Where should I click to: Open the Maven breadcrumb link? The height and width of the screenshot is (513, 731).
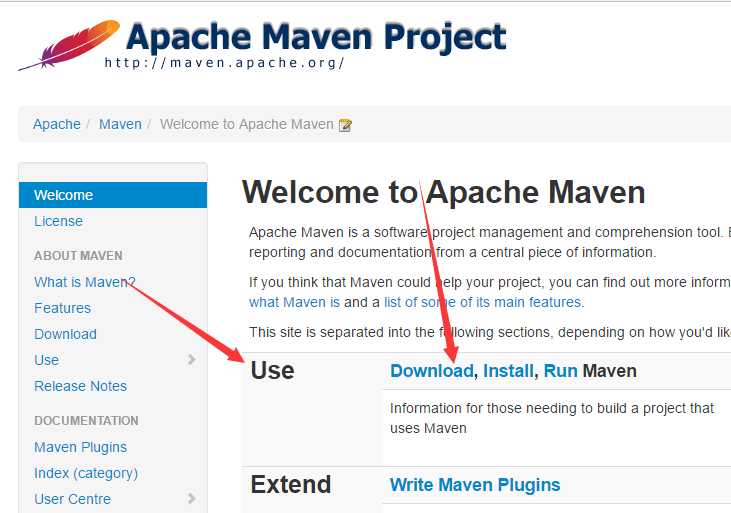[x=120, y=124]
